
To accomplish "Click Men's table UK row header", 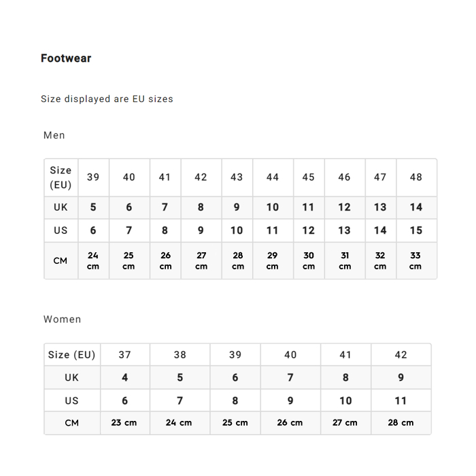I will click(x=61, y=207).
